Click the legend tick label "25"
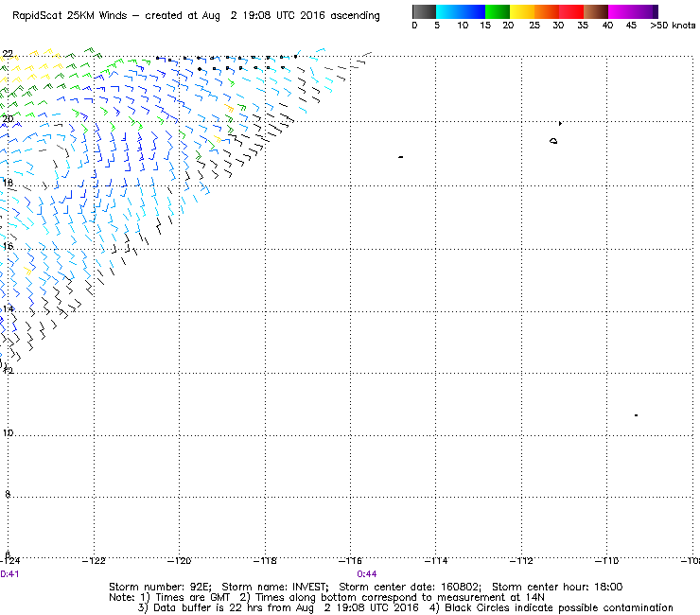The image size is (700, 615). coord(534,26)
